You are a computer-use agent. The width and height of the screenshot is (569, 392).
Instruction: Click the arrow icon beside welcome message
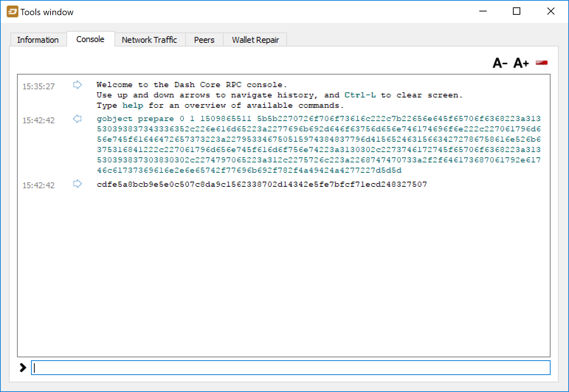pyautogui.click(x=77, y=85)
